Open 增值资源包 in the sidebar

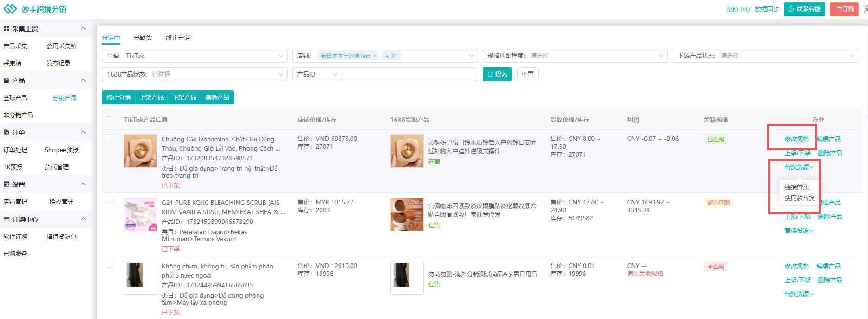click(62, 236)
